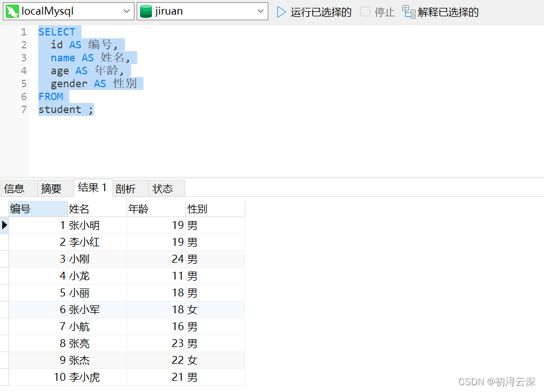
Task: Click the 'gender AS 性别' line
Action: [94, 84]
